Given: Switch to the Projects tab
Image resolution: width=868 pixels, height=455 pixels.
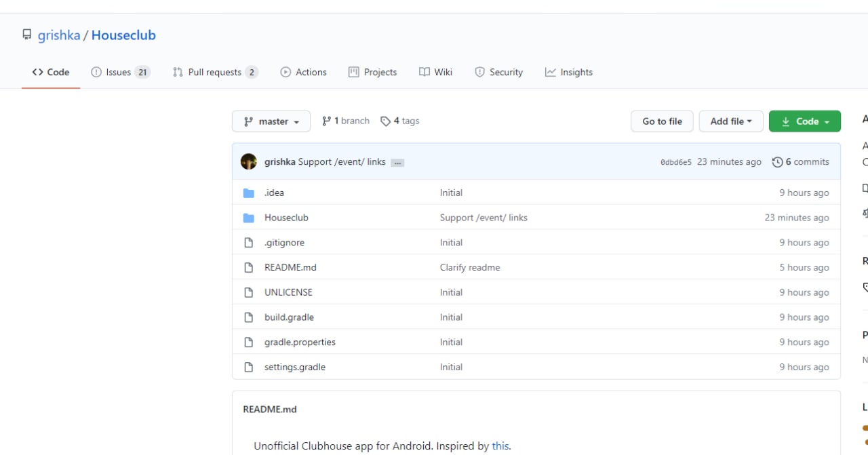Looking at the screenshot, I should 373,72.
